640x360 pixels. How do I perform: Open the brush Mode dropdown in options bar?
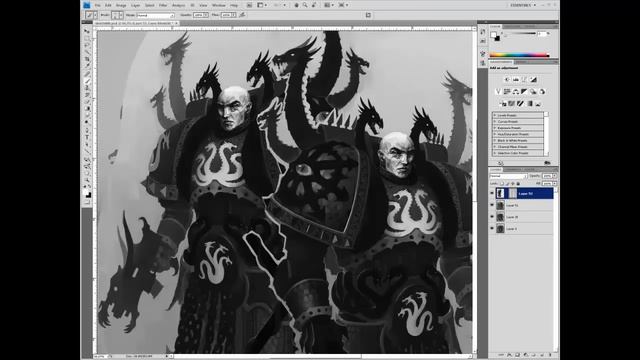click(156, 15)
